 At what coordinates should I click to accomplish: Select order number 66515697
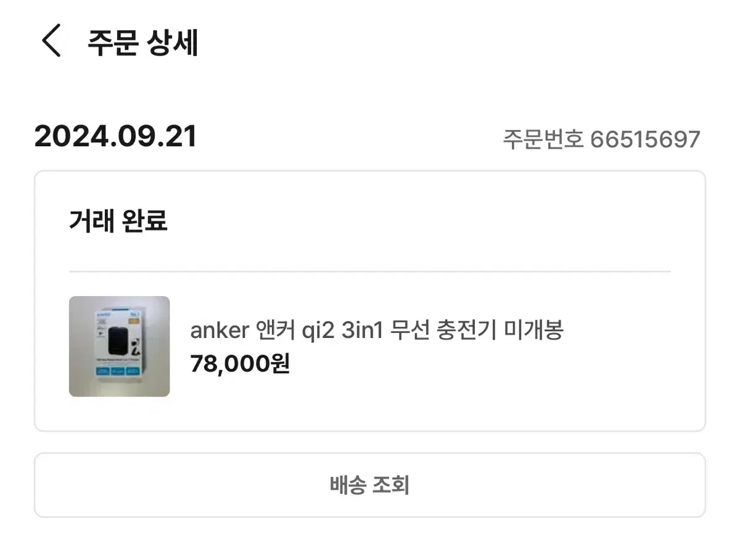(x=645, y=139)
